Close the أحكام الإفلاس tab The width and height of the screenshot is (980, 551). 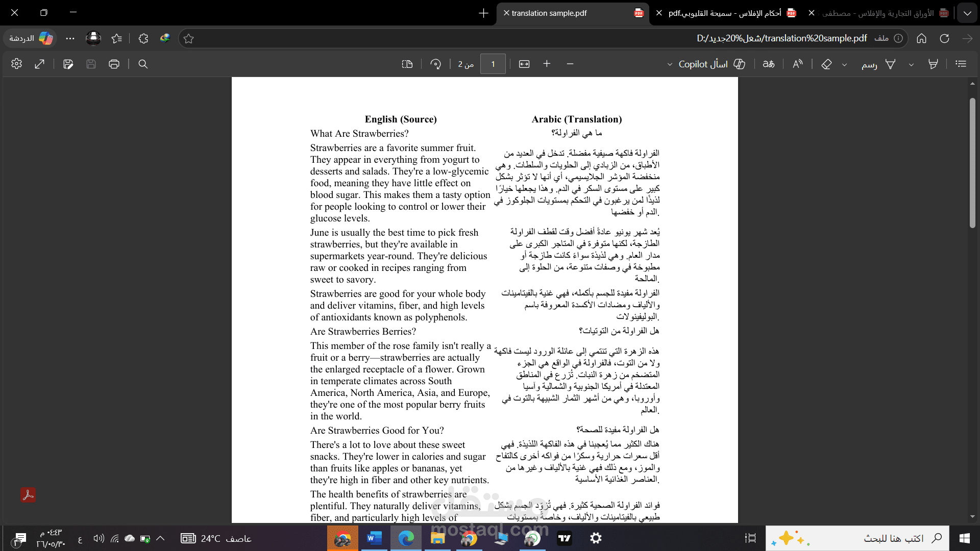click(x=659, y=13)
